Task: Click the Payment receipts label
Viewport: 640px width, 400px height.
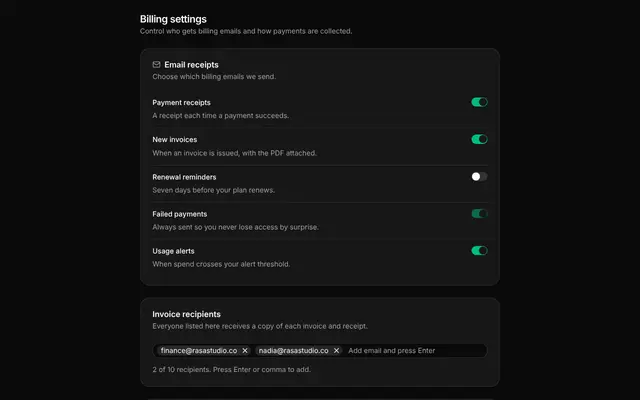Action: coord(181,102)
